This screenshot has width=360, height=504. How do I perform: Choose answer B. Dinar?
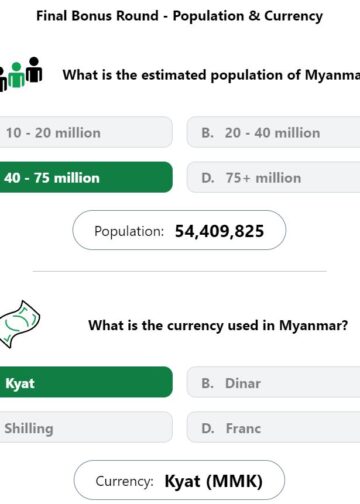click(x=273, y=382)
